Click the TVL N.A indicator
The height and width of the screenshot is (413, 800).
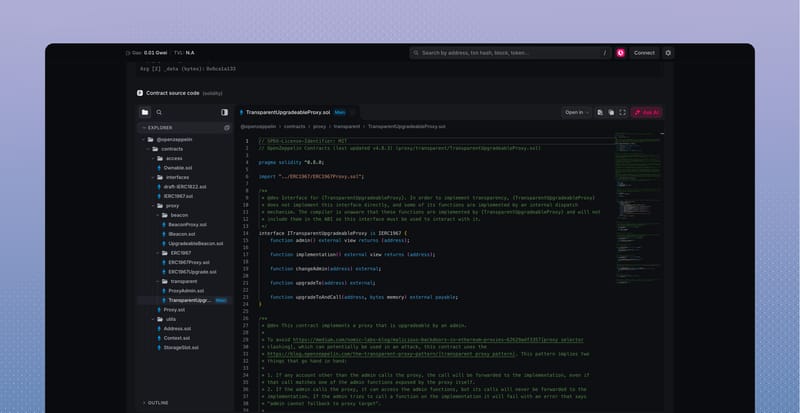[184, 53]
